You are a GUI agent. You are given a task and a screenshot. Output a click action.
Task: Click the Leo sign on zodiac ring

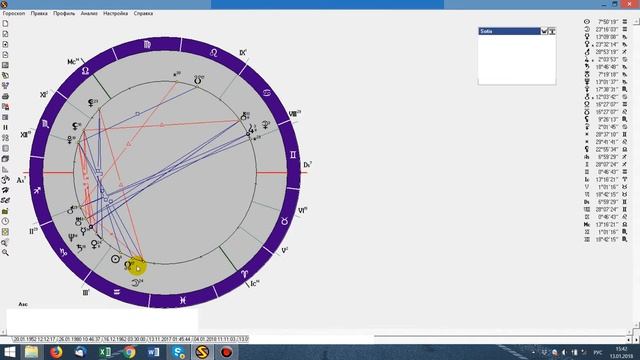click(213, 53)
